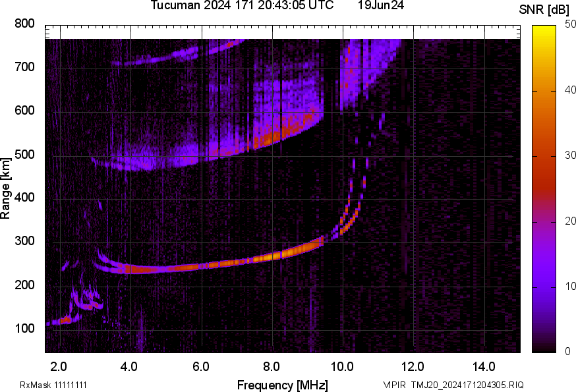Viewport: 576px width, 392px height.
Task: Click the range axis value 500
Action: pyautogui.click(x=24, y=154)
